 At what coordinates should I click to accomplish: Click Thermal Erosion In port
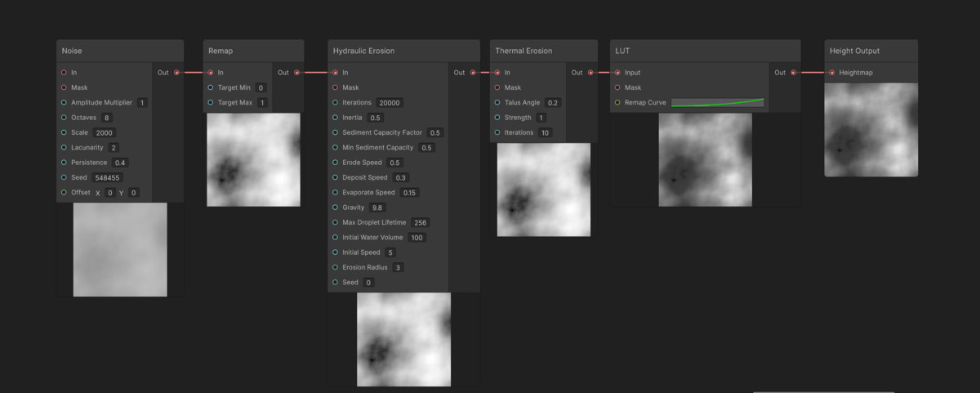[x=497, y=73]
